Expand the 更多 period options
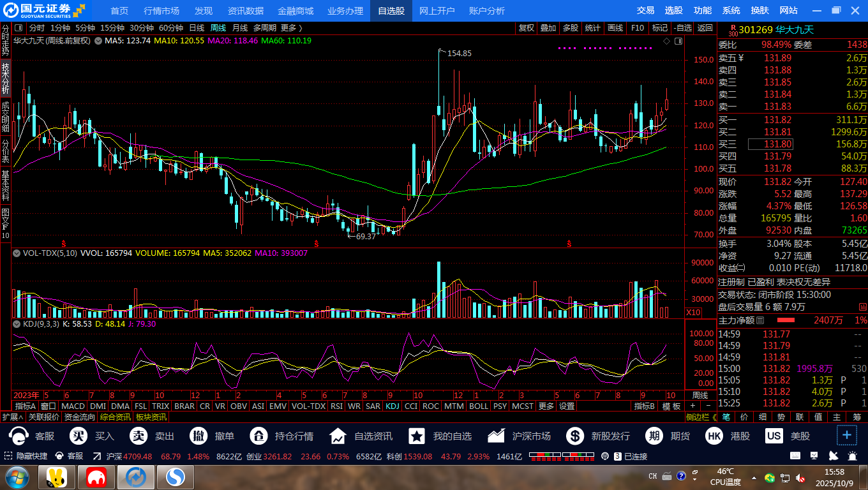Screen dimensions: 868x490 pyautogui.click(x=291, y=28)
